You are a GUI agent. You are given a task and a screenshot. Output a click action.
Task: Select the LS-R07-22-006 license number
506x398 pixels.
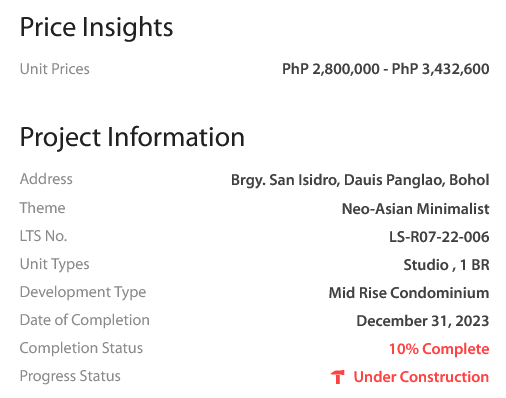439,237
